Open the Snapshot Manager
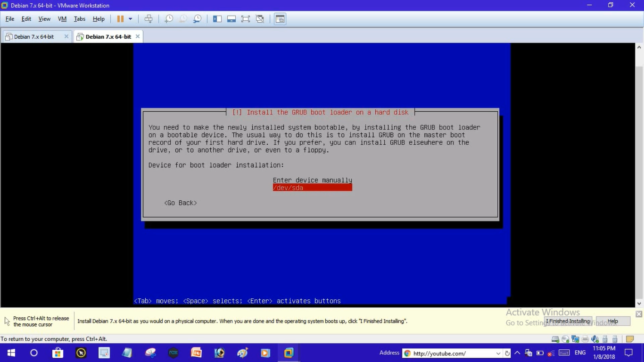The height and width of the screenshot is (362, 644). pos(198,19)
